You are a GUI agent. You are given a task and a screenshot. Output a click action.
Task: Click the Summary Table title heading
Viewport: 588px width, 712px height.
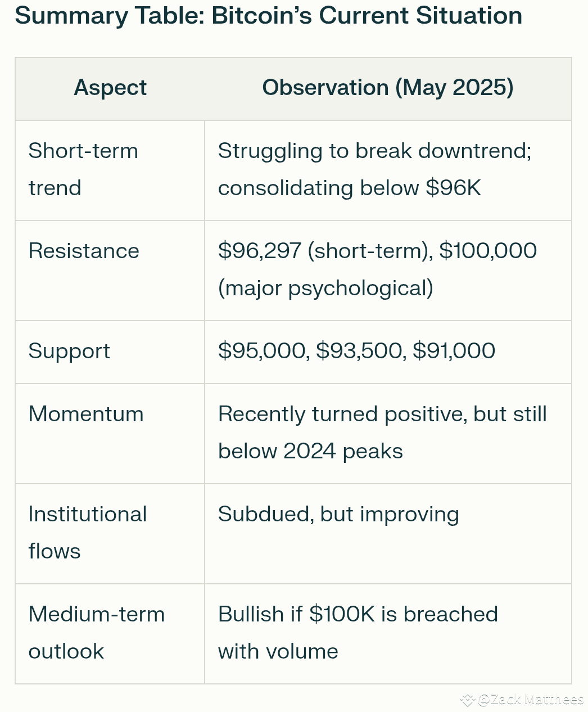pos(268,16)
